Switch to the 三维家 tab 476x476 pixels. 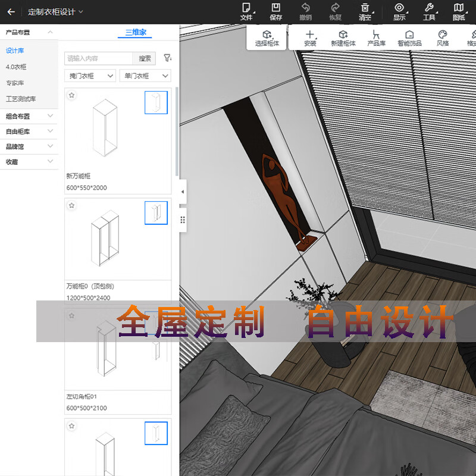pos(135,32)
